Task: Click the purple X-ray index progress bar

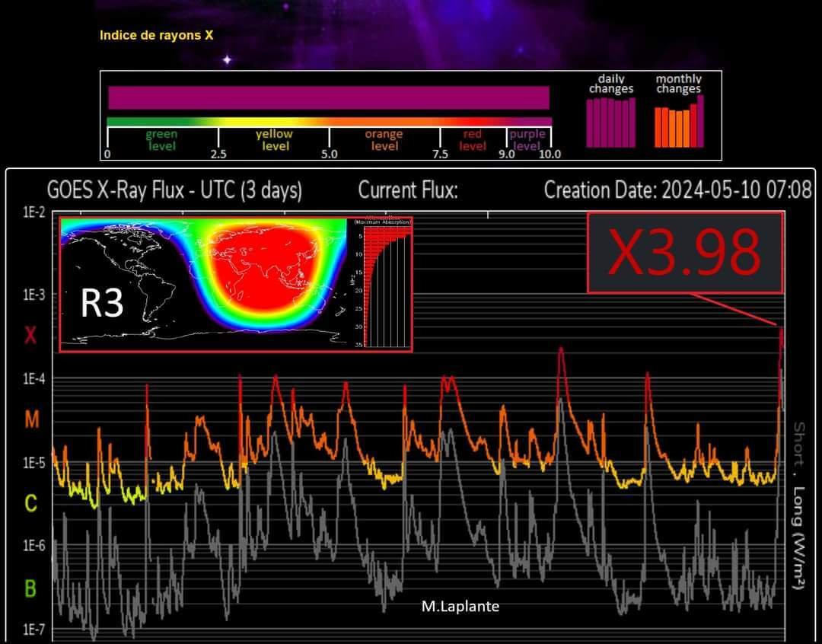Action: pyautogui.click(x=328, y=98)
